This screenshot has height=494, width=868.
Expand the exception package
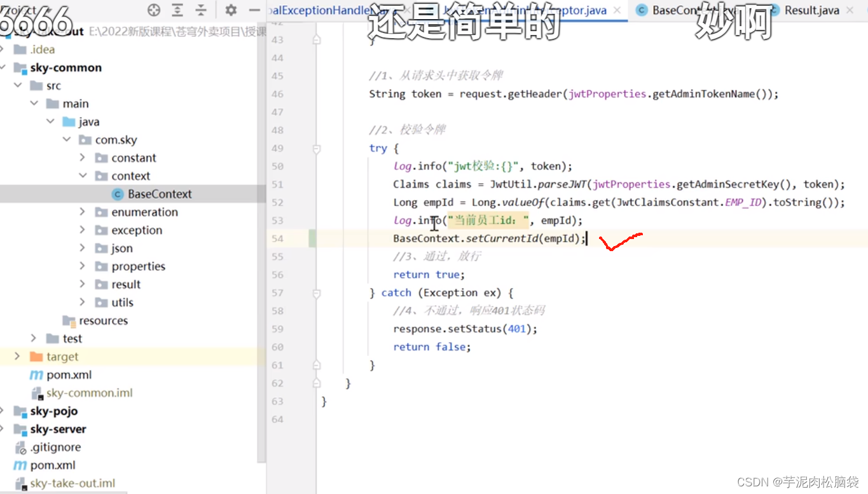coord(83,230)
